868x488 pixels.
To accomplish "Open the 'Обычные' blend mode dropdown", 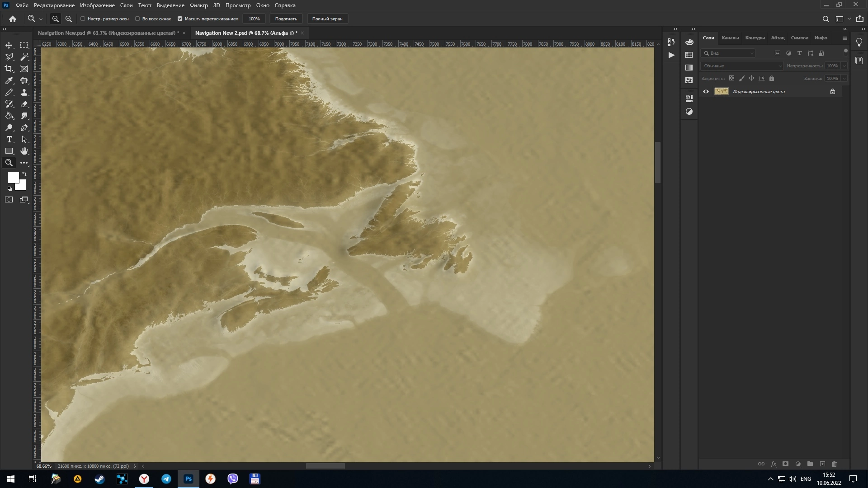I will [741, 66].
